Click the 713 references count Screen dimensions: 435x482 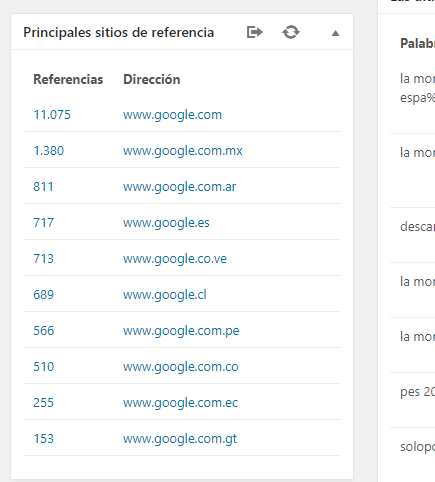pos(43,259)
